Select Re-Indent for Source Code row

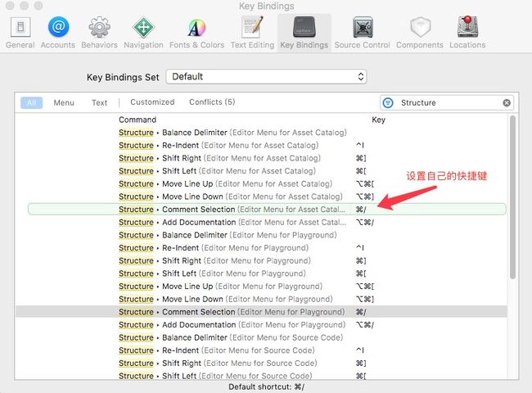[261, 350]
